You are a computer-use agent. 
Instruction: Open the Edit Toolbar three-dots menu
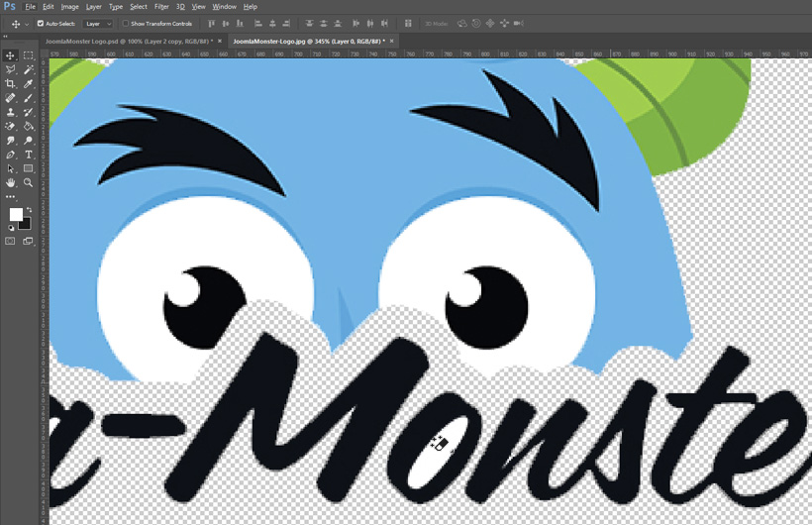point(10,197)
